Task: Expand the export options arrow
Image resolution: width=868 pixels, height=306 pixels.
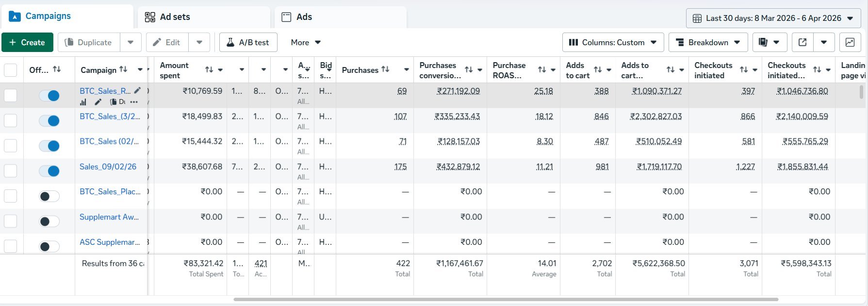Action: (x=824, y=42)
